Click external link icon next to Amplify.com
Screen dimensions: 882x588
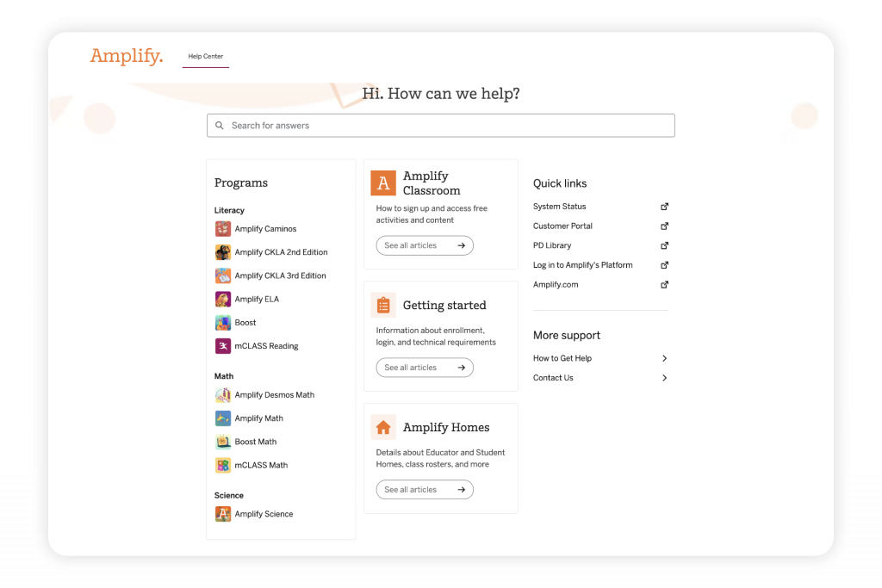(664, 284)
